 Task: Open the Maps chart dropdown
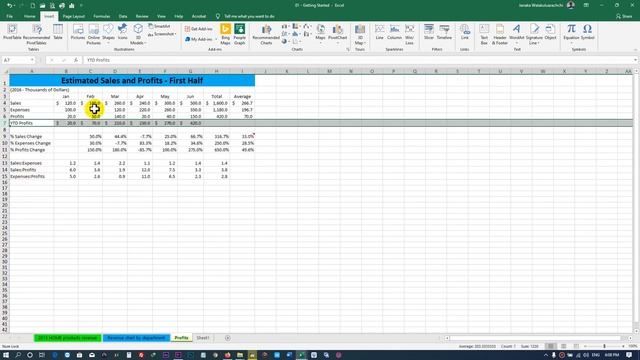(320, 33)
